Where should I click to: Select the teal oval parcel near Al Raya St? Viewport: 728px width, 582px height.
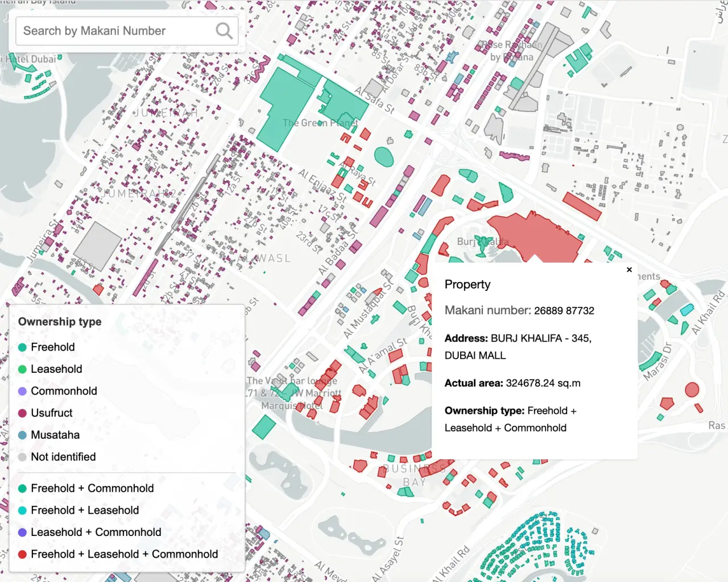tap(384, 156)
